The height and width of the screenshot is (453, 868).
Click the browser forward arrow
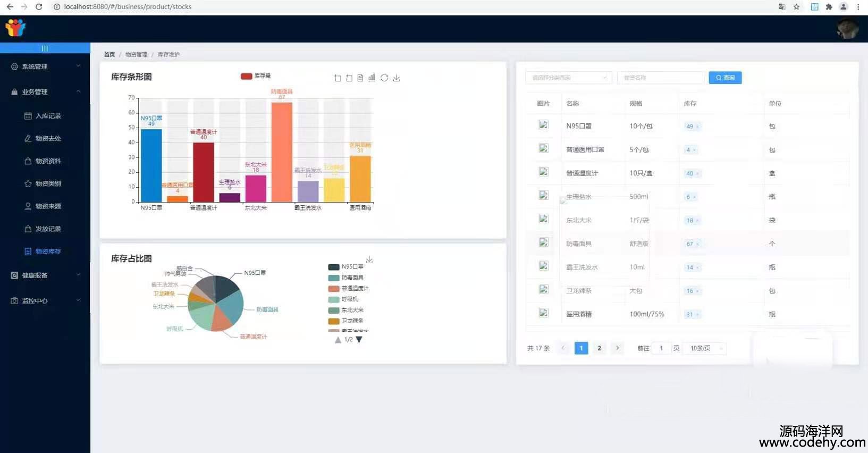pos(24,7)
